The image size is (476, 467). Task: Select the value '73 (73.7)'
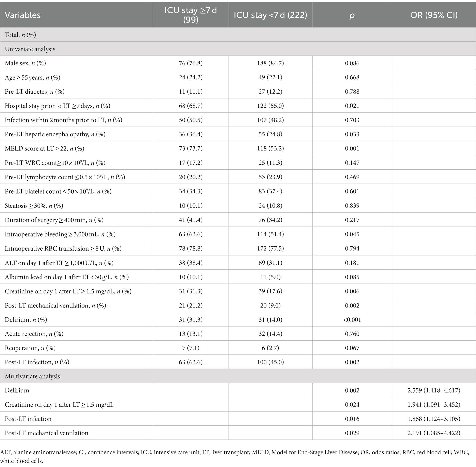191,149
